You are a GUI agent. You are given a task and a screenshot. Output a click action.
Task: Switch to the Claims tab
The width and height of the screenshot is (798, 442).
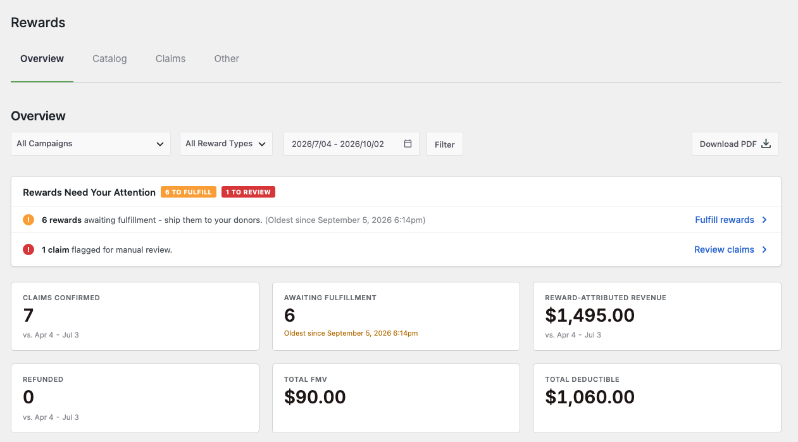170,59
